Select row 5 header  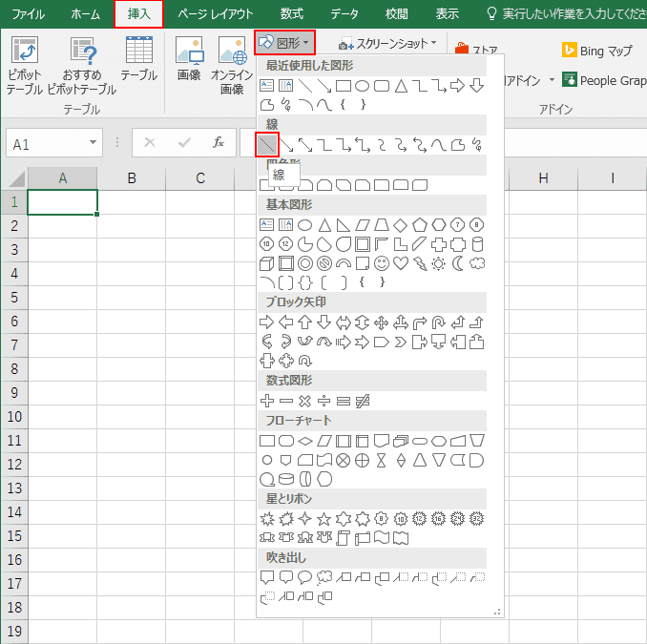[14, 297]
